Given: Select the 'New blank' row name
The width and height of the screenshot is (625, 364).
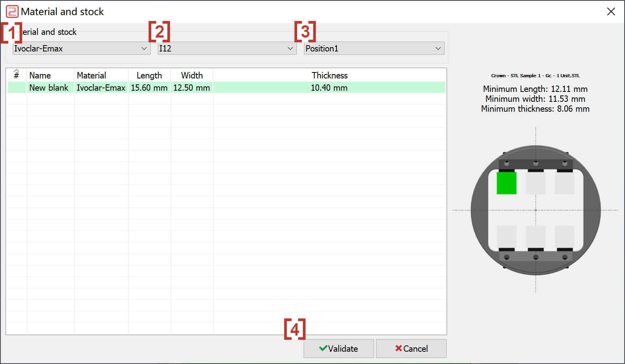Looking at the screenshot, I should [49, 88].
